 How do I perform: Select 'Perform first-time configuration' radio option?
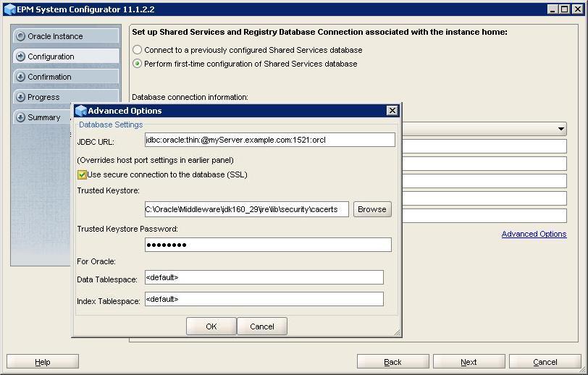pyautogui.click(x=138, y=64)
